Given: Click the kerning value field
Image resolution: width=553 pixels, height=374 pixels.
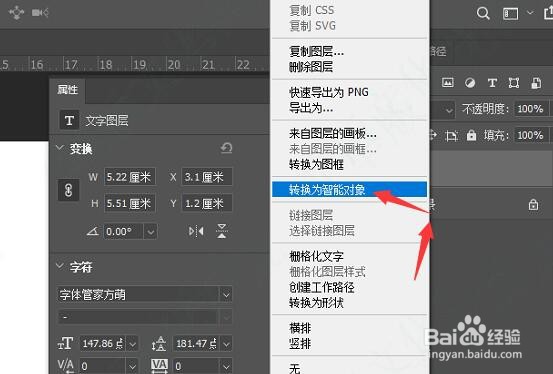Looking at the screenshot, I should click(102, 366).
